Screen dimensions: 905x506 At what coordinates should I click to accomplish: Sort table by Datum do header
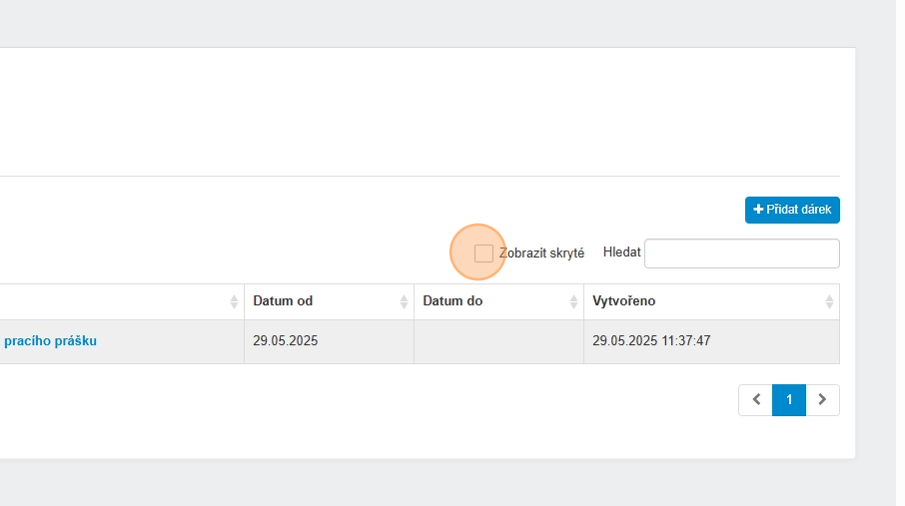click(x=453, y=301)
